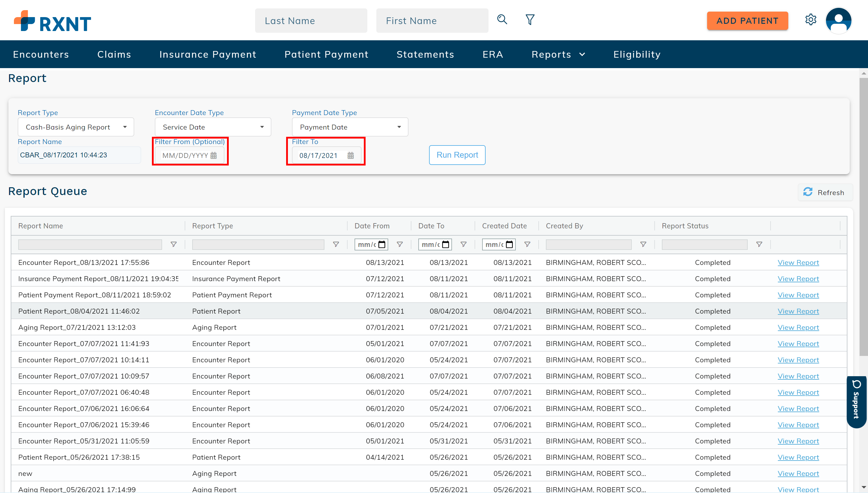Click the Refresh button label
The image size is (868, 493).
[x=830, y=192]
